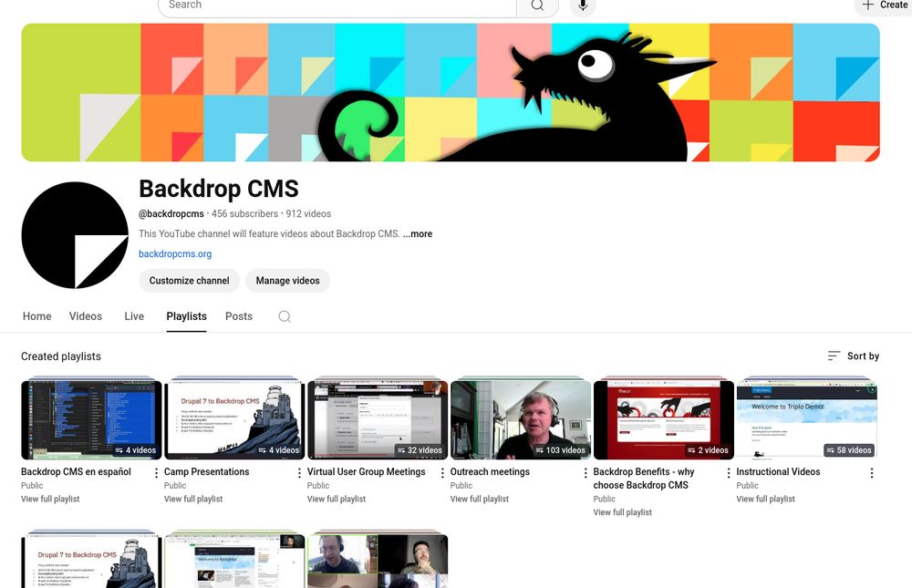Click the 2 videos badge on Backdrop Benefits
Screen dimensions: 912x588
708,450
